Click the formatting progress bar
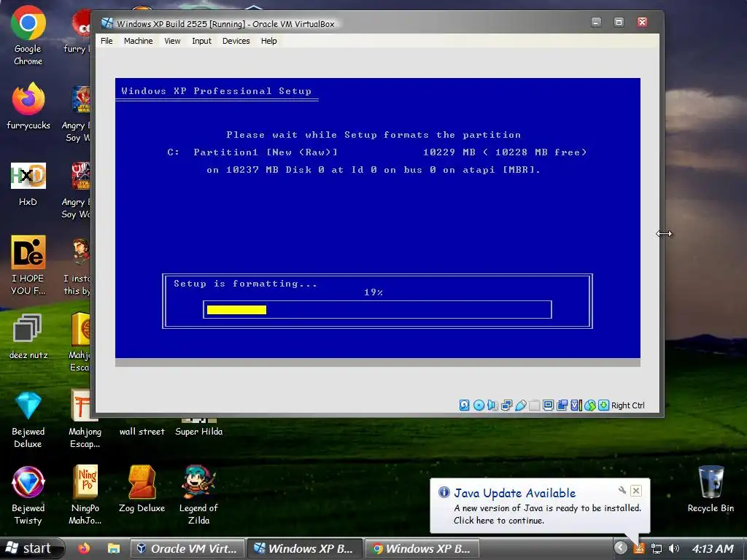747x560 pixels. [x=377, y=309]
